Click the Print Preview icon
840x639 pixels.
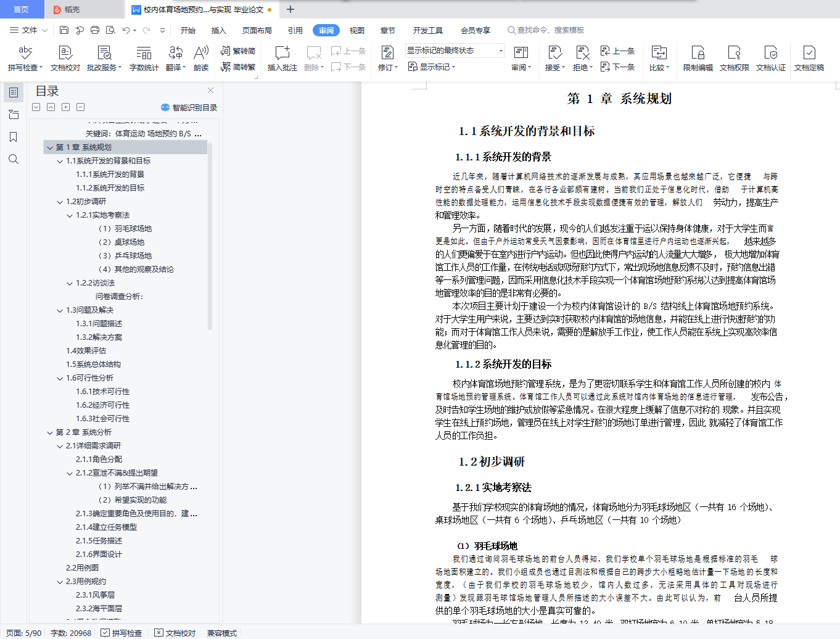click(x=110, y=30)
